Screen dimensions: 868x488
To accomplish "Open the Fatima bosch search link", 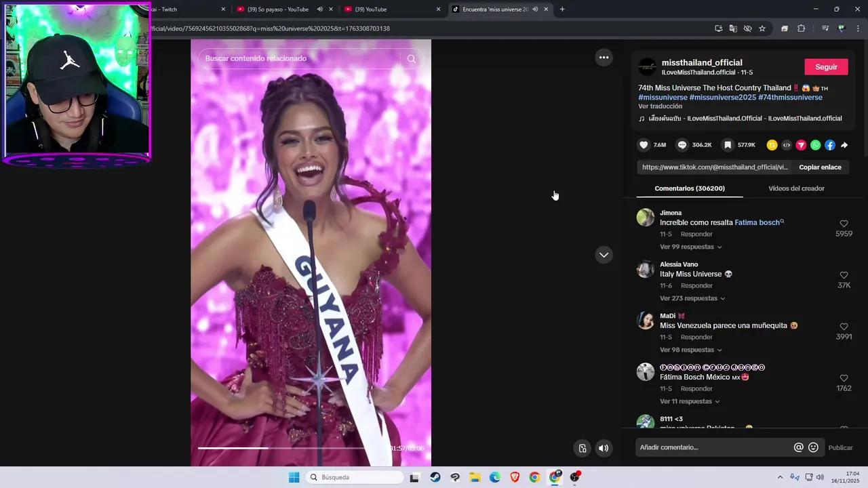I will [x=758, y=222].
